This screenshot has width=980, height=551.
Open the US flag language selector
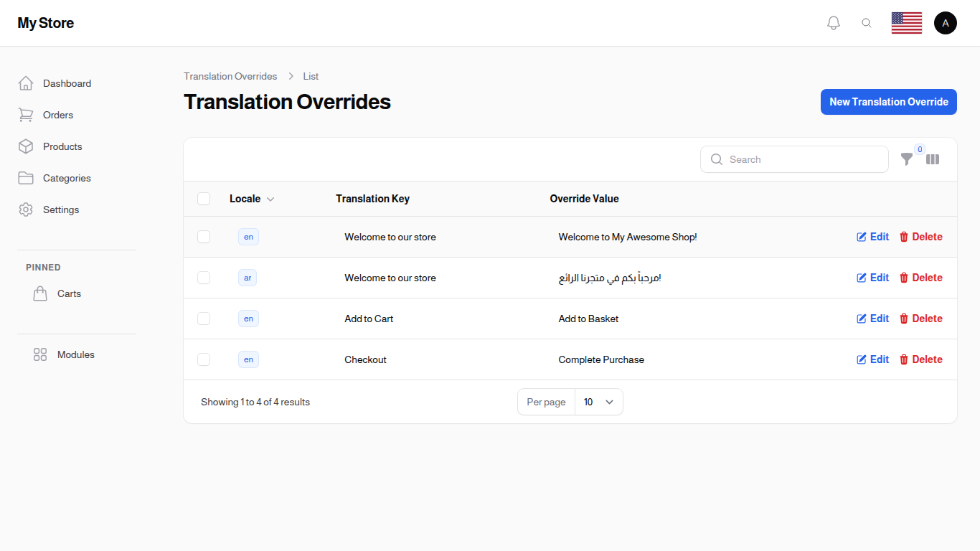click(906, 22)
